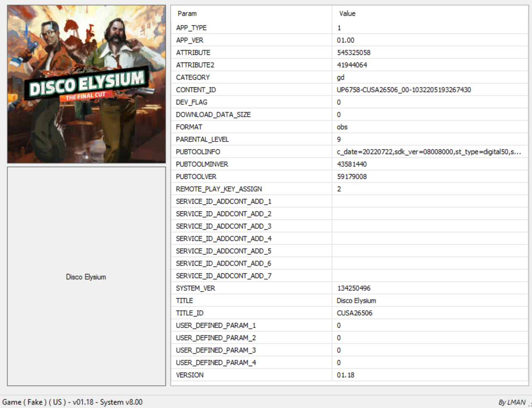The image size is (532, 408).
Task: Click the value 'obs' for FORMAT
Action: point(342,127)
